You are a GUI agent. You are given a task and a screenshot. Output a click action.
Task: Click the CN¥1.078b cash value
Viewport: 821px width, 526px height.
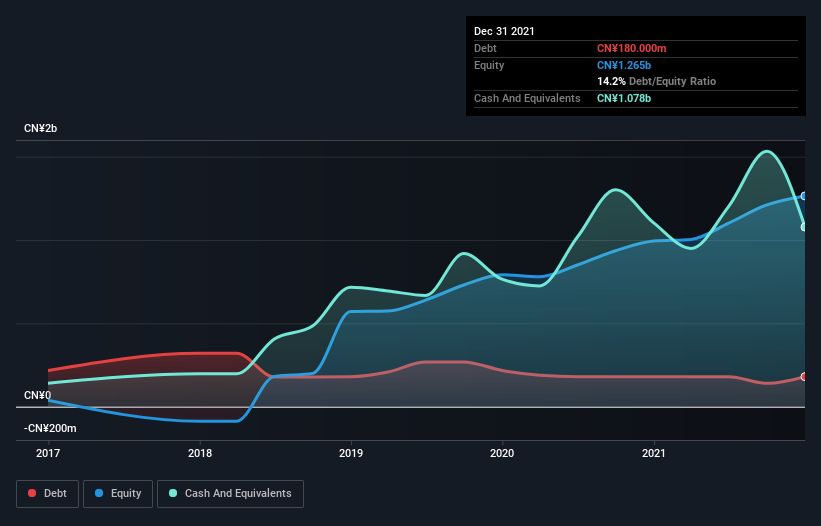pyautogui.click(x=624, y=98)
